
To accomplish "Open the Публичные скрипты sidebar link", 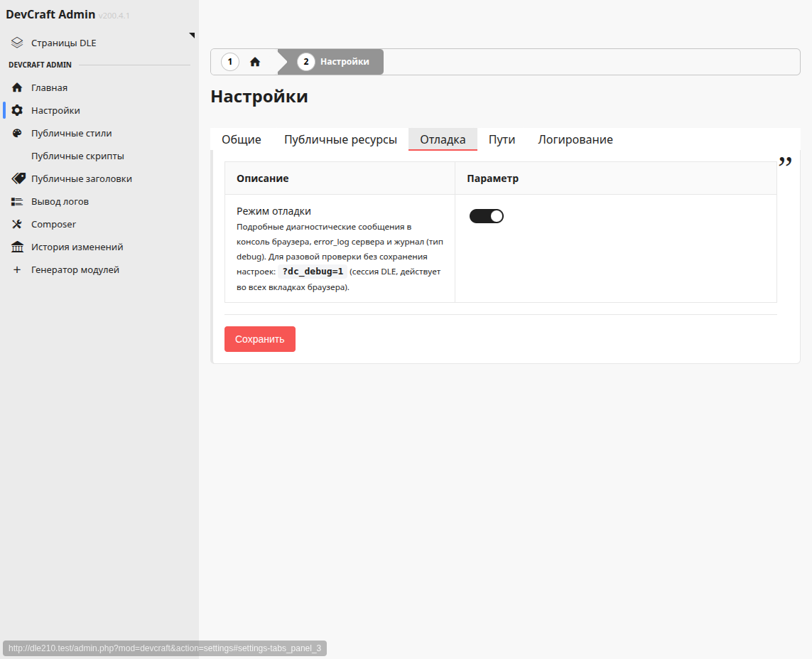I will [77, 156].
